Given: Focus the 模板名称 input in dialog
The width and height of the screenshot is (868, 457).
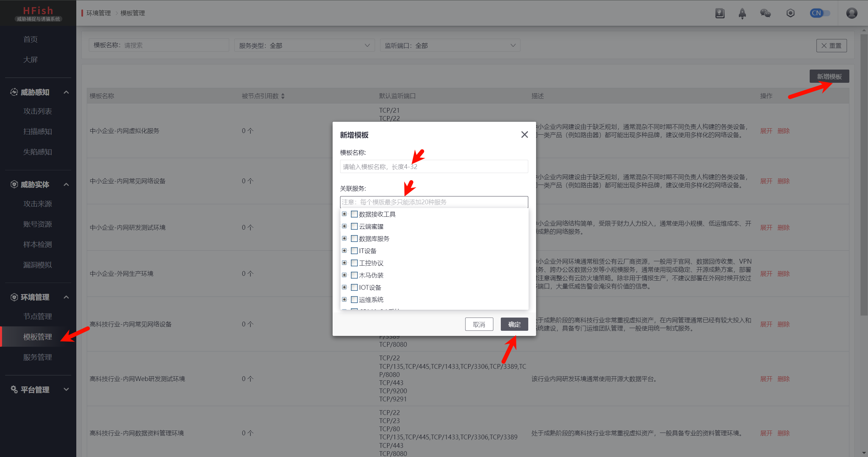Looking at the screenshot, I should 434,167.
